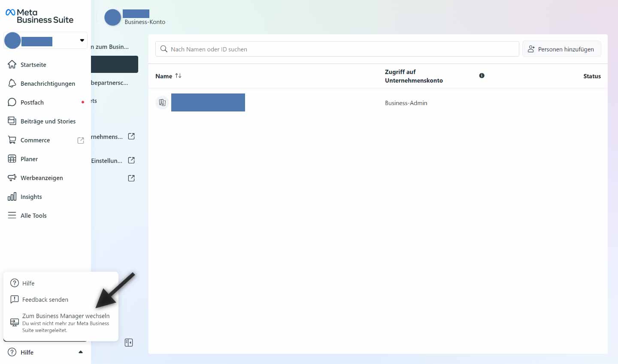This screenshot has height=364, width=618.
Task: Open Beiträge und Stories
Action: click(x=48, y=121)
